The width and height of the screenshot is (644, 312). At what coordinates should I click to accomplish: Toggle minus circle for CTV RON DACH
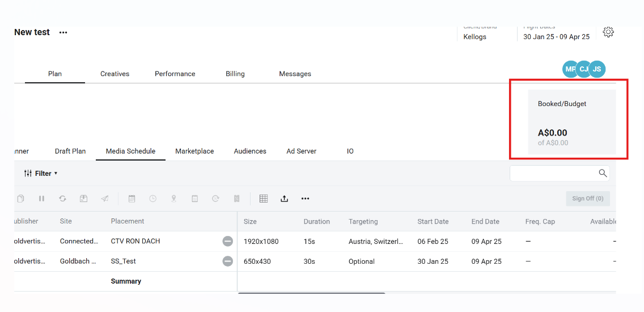point(227,242)
